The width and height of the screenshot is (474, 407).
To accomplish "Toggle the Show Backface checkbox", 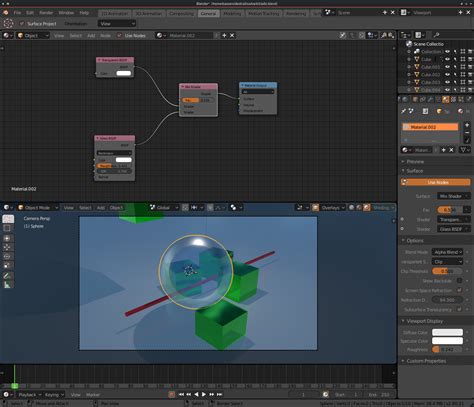I will pos(459,281).
